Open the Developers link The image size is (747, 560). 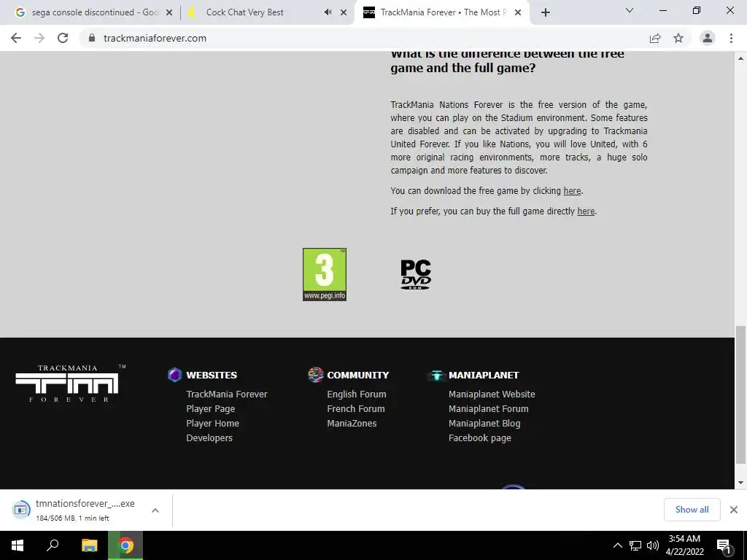[x=209, y=438]
